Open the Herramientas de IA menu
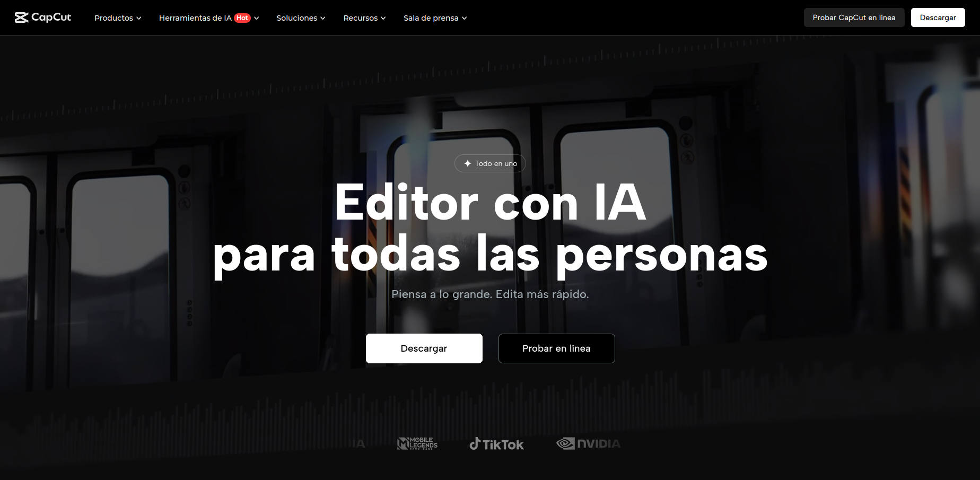 (x=195, y=18)
